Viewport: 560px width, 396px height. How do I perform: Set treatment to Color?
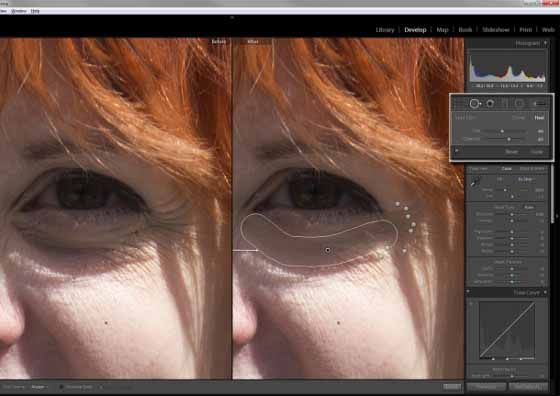tap(506, 169)
